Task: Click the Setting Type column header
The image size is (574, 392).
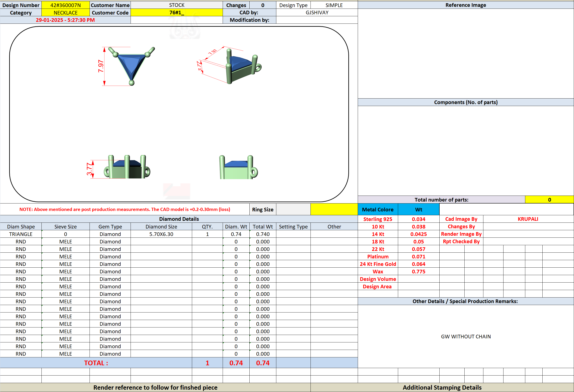Action: pyautogui.click(x=293, y=227)
